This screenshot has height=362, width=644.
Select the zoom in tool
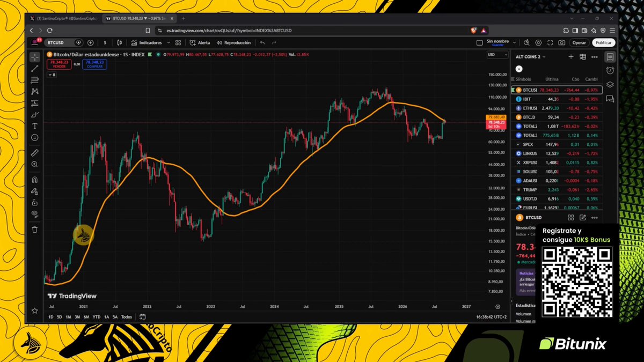(x=35, y=165)
